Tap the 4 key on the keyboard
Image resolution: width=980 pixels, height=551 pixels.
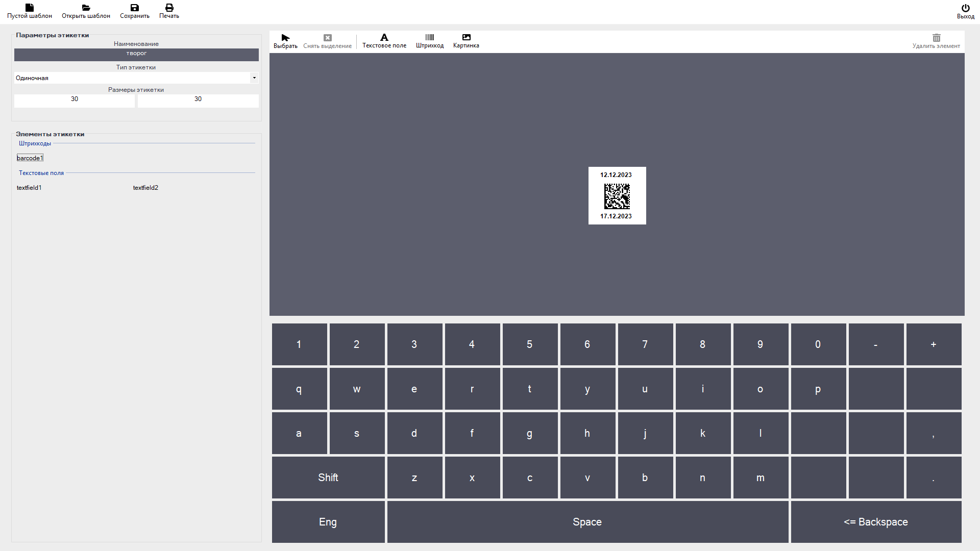(x=473, y=344)
